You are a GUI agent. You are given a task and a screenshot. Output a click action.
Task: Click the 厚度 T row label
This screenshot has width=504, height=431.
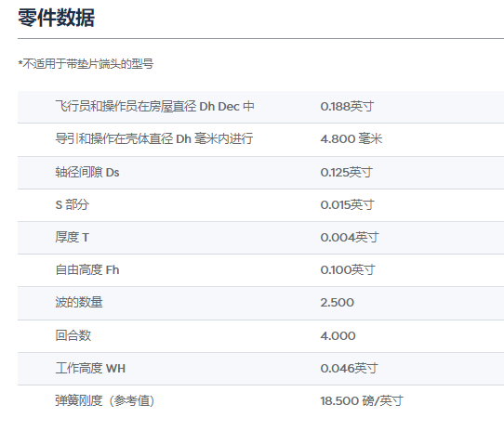(72, 238)
